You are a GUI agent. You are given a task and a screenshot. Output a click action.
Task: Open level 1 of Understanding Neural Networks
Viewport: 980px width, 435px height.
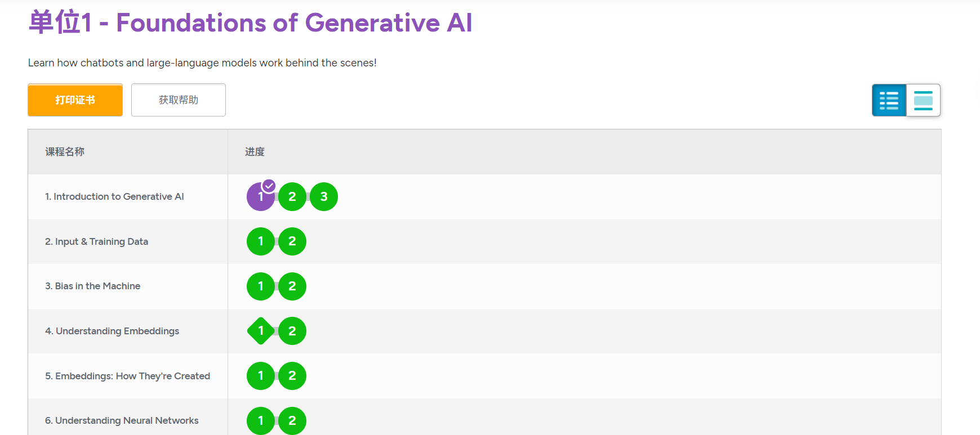[x=261, y=420]
